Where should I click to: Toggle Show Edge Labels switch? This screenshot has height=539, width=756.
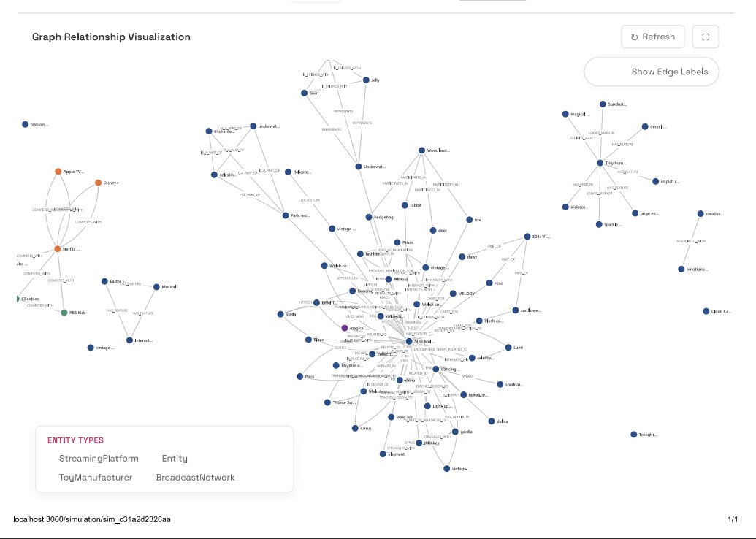click(x=652, y=72)
